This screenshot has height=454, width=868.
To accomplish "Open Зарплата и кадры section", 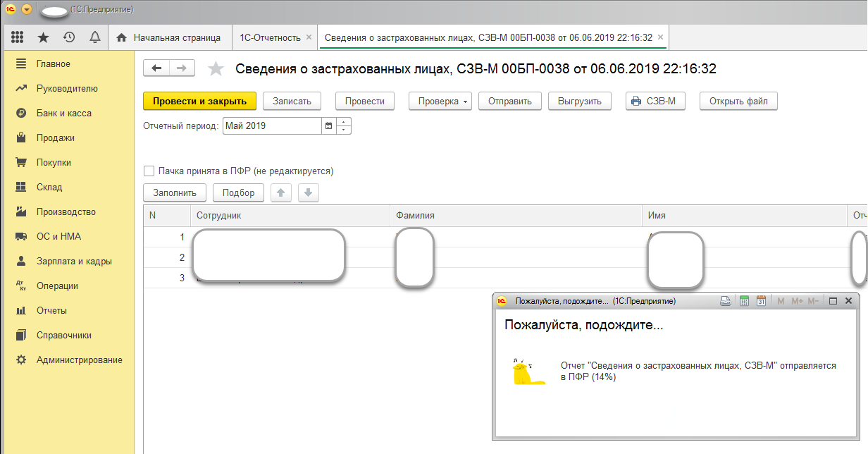I will 74,261.
